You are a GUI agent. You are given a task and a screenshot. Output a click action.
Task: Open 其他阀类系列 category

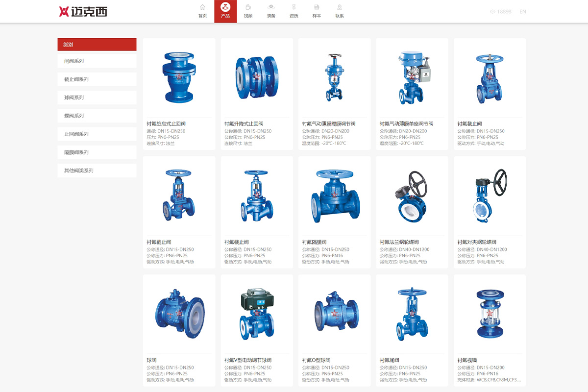click(x=97, y=171)
